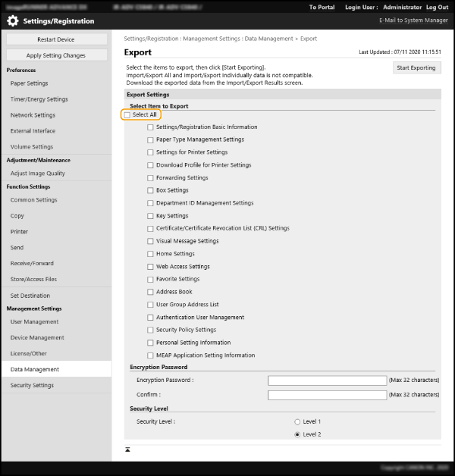455x476 pixels.
Task: Click the Confirm password input field
Action: tap(327, 395)
